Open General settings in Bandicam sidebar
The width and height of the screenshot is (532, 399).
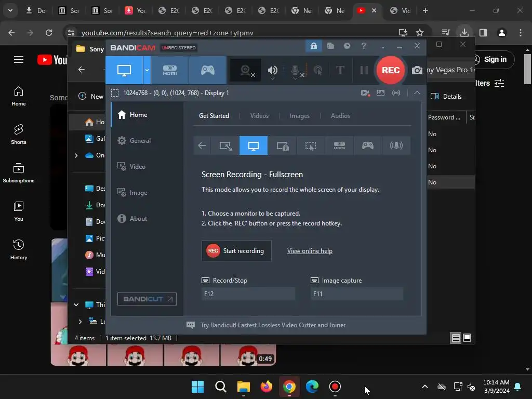click(x=147, y=140)
